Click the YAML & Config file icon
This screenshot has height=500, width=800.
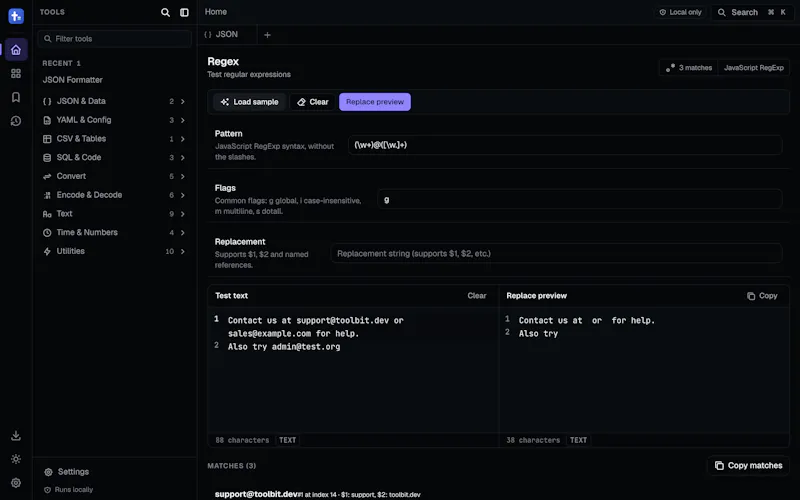coord(47,120)
